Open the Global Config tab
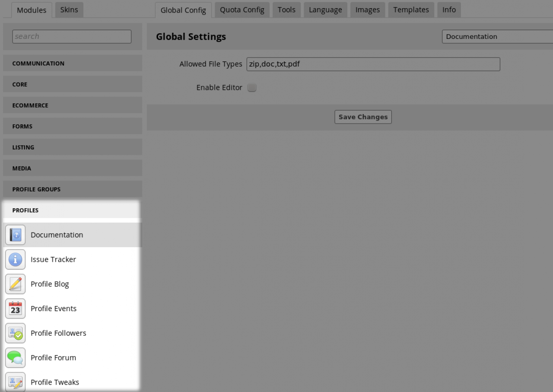 (x=183, y=10)
